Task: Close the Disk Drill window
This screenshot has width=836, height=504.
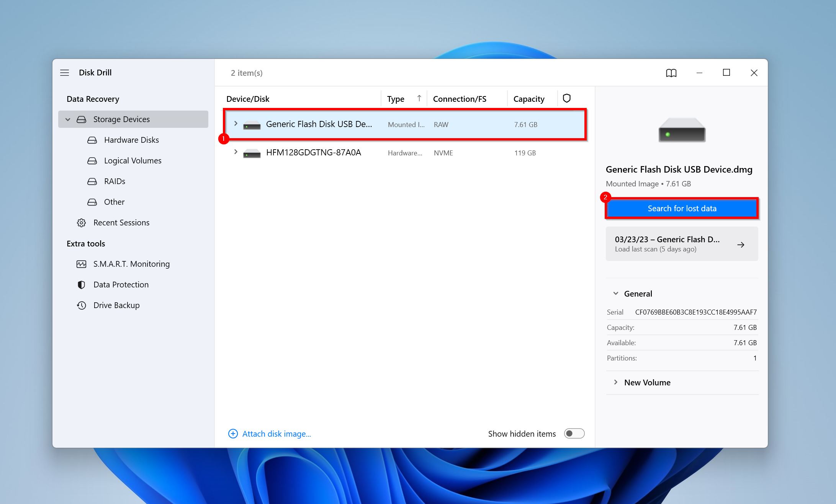Action: (754, 73)
